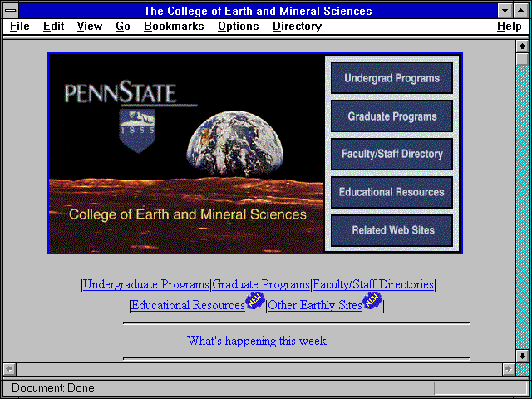Open the Go menu
The width and height of the screenshot is (532, 399).
[x=123, y=27]
